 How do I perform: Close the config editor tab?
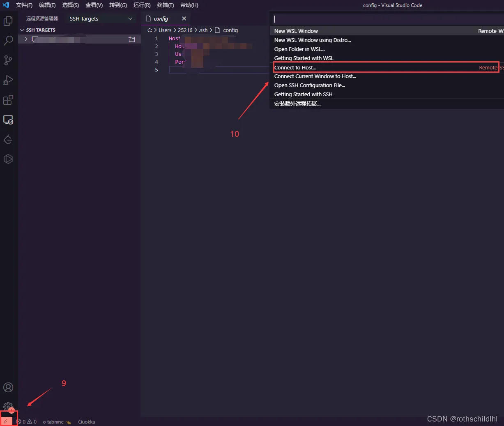184,18
